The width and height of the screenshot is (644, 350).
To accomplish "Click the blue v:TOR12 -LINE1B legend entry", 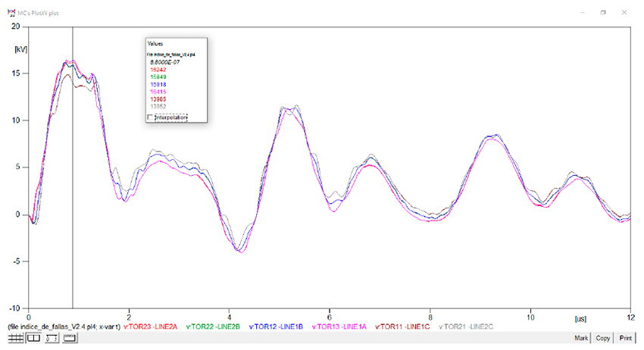I will [275, 327].
